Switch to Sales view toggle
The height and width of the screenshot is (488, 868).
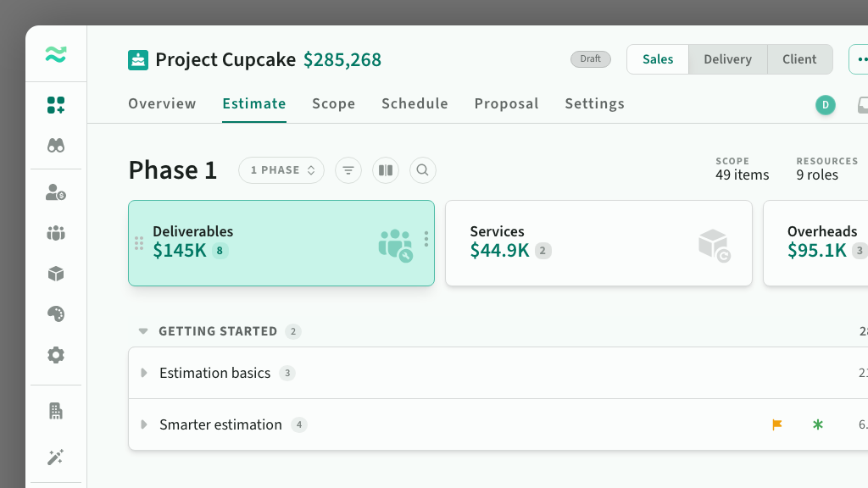658,59
